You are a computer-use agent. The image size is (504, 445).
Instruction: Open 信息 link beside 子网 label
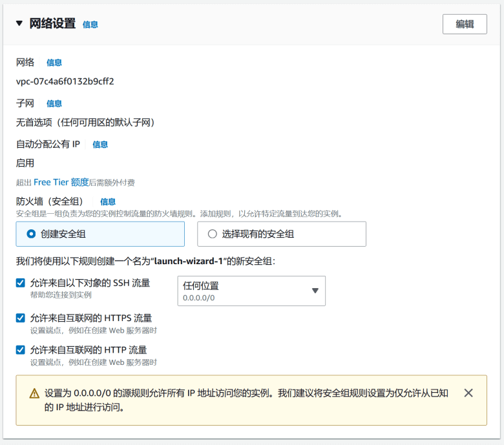(x=54, y=103)
